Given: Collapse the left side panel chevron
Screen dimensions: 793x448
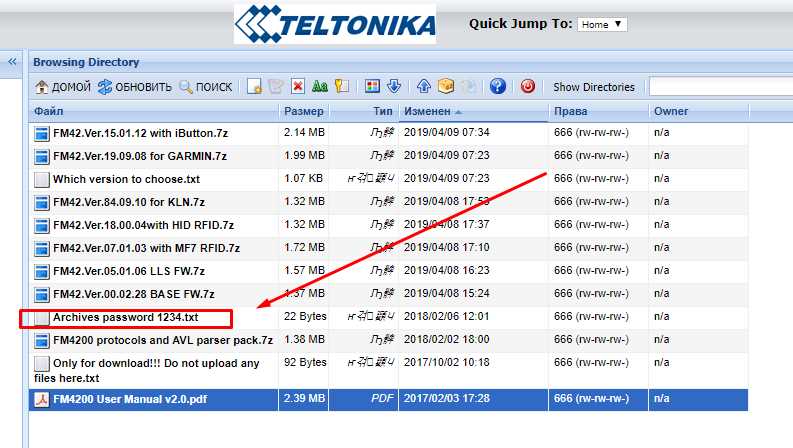Looking at the screenshot, I should (x=12, y=62).
